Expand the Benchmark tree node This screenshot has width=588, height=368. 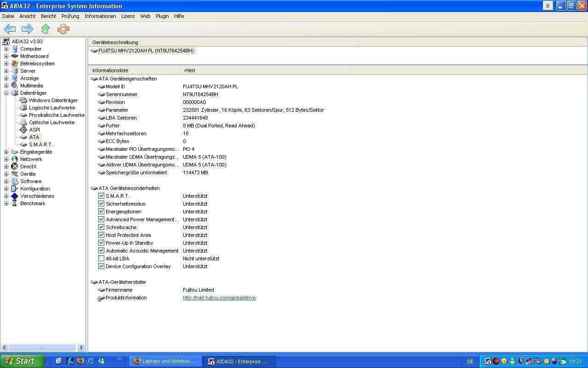(x=6, y=203)
